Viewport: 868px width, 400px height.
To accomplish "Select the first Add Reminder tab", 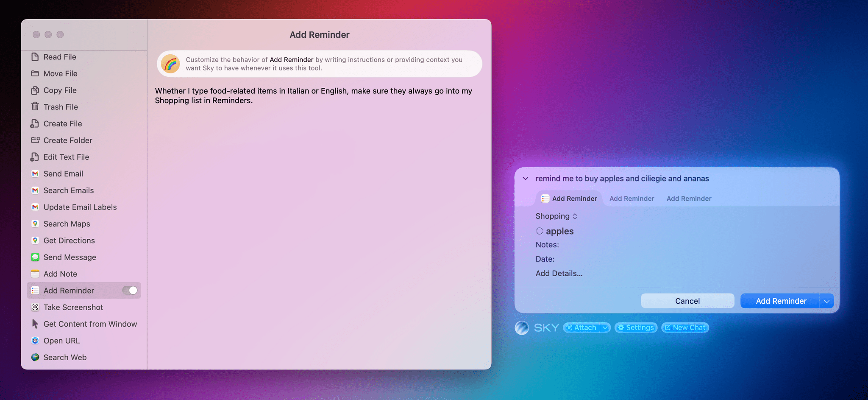I will point(569,199).
